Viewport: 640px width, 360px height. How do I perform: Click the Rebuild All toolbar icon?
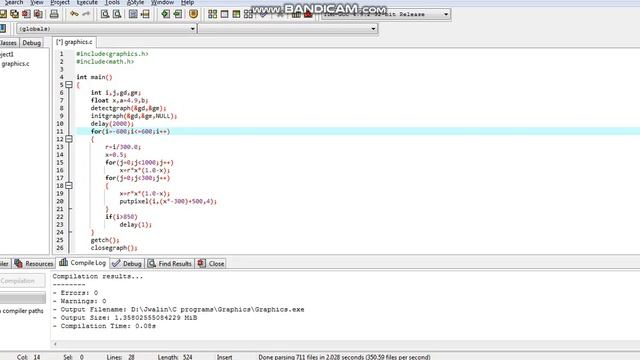pyautogui.click(x=248, y=14)
